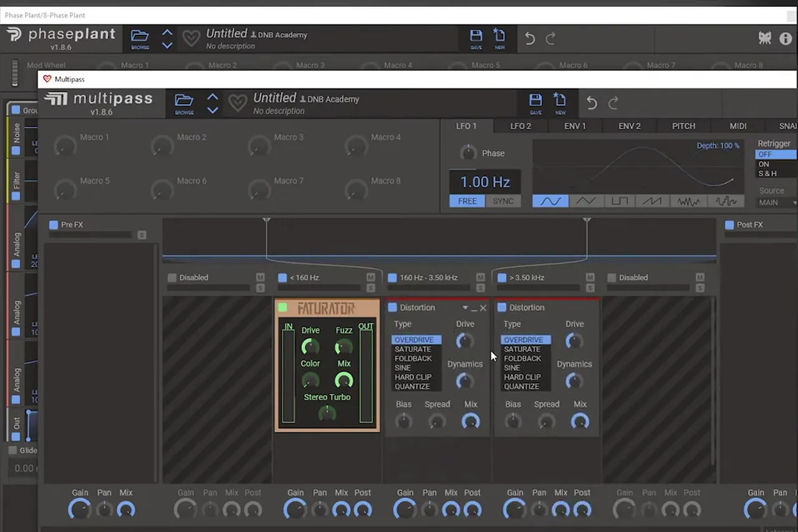798x532 pixels.
Task: Undo the last Multipass change
Action: coord(592,103)
